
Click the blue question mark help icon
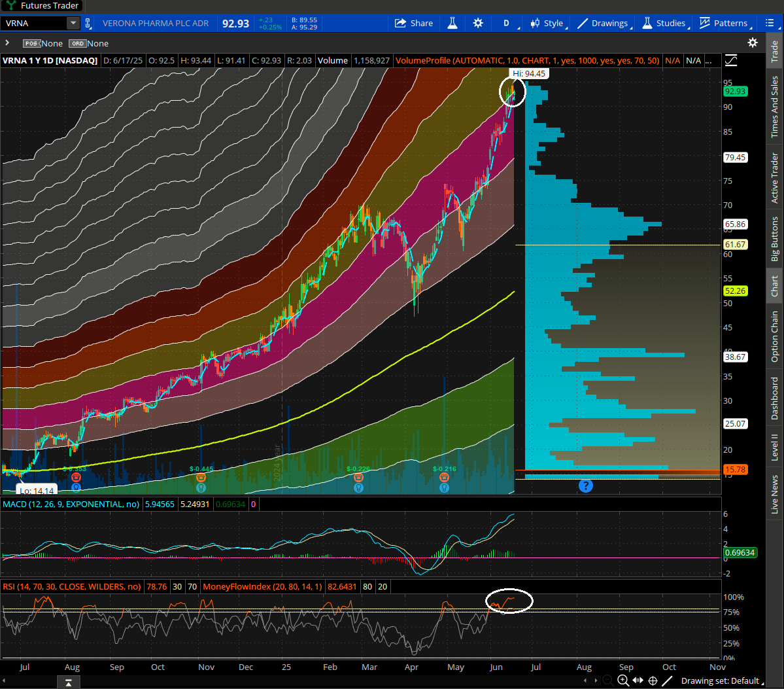(585, 486)
